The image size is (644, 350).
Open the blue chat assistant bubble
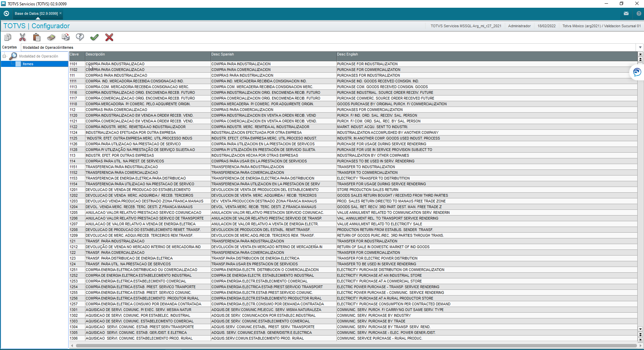tap(637, 72)
